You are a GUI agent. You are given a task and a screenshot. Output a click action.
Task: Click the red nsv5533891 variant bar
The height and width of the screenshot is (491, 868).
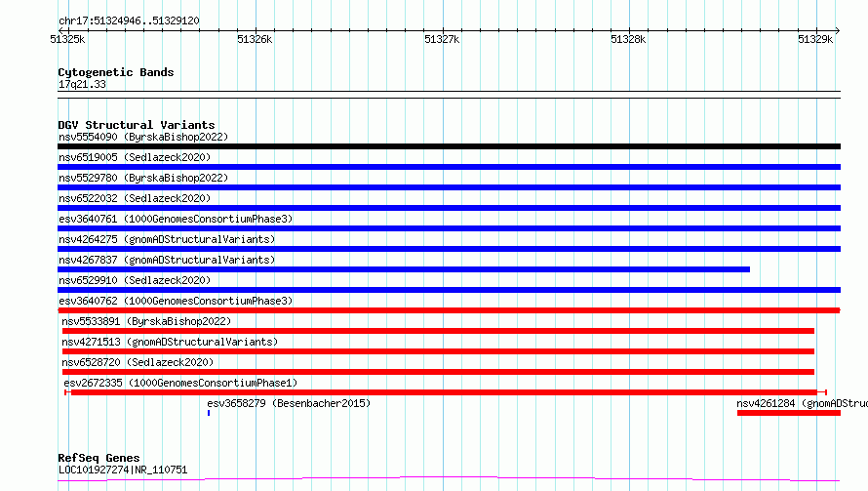[438, 331]
